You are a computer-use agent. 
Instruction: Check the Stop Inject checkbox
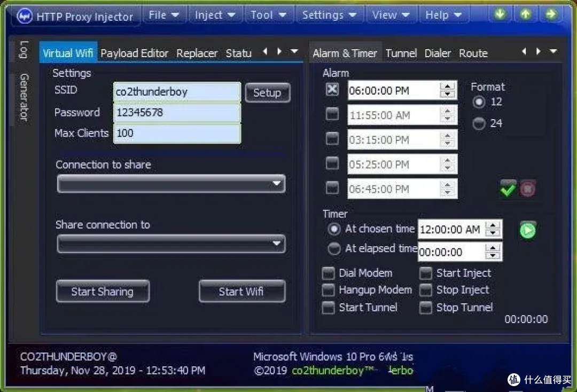(x=426, y=290)
